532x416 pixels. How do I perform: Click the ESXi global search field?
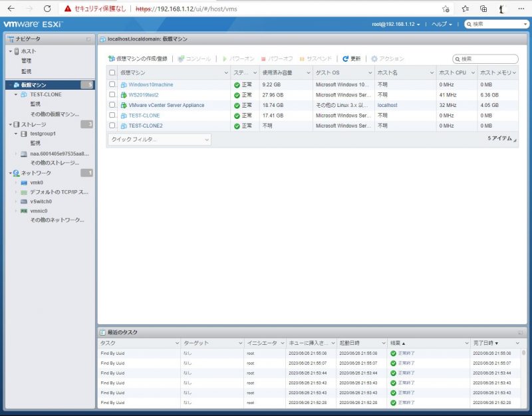click(496, 24)
